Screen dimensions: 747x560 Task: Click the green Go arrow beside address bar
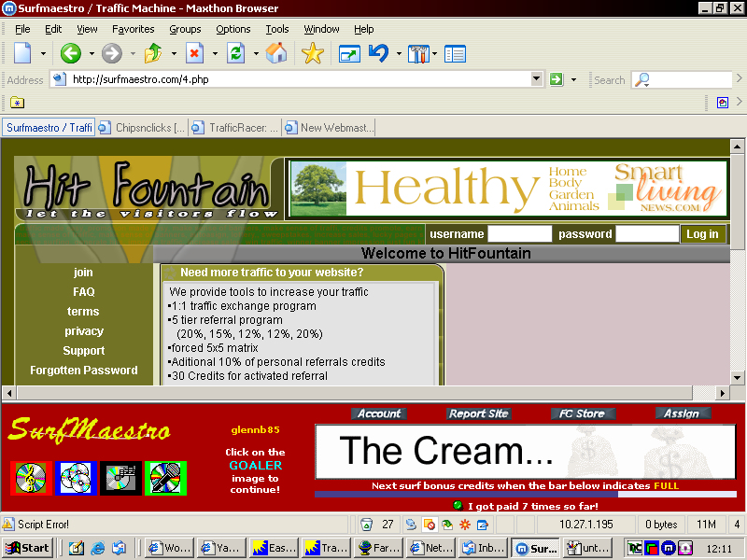(557, 79)
